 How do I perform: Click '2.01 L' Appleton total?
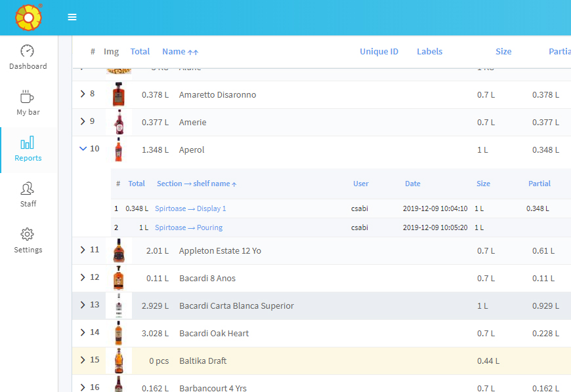click(x=158, y=251)
